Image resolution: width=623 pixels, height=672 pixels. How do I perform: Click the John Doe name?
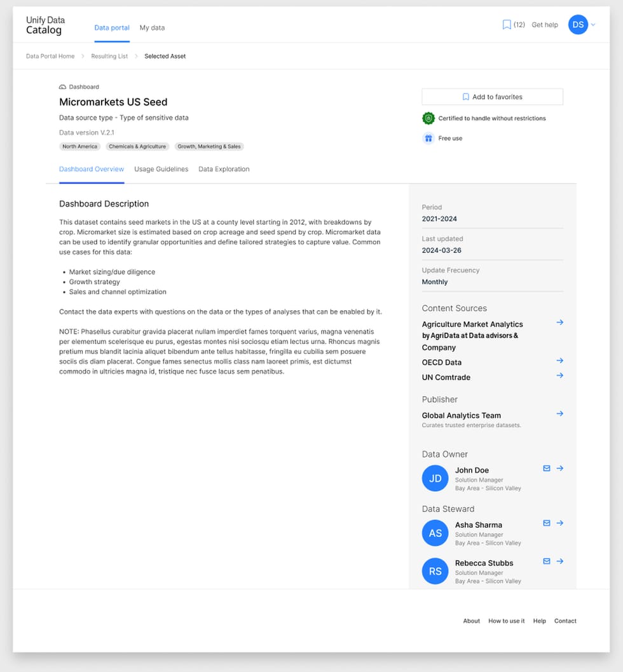(x=472, y=470)
